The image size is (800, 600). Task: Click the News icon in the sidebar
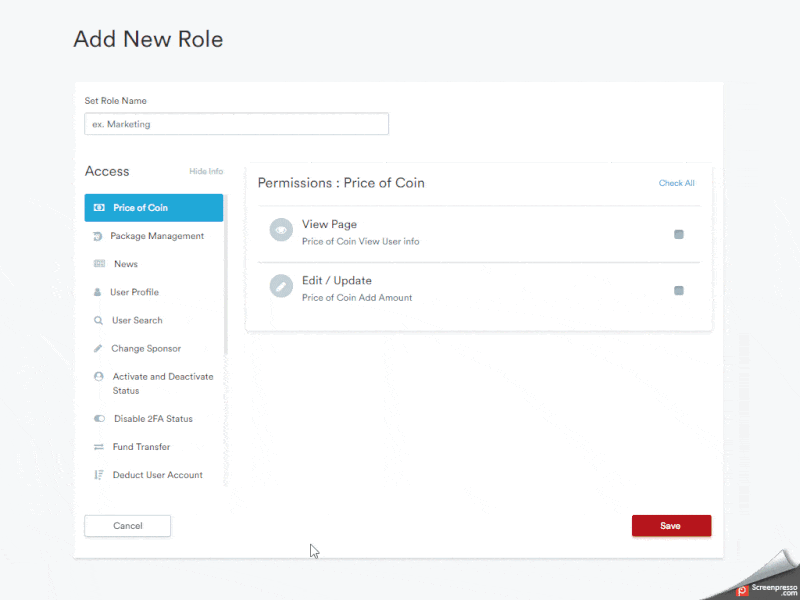[98, 264]
